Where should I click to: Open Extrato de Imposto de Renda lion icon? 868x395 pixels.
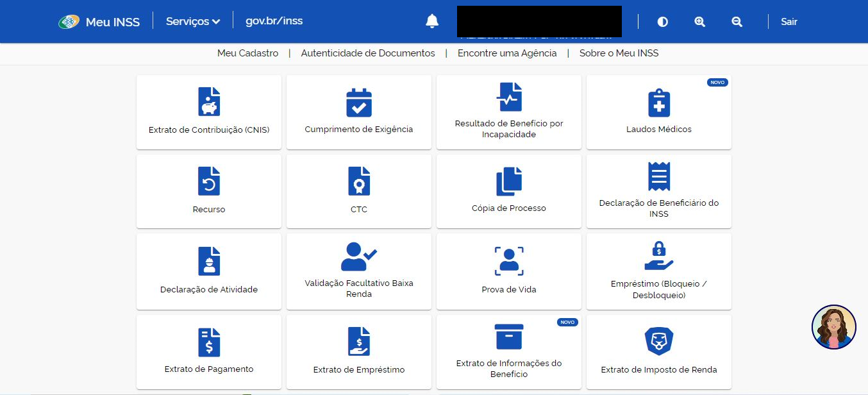659,342
